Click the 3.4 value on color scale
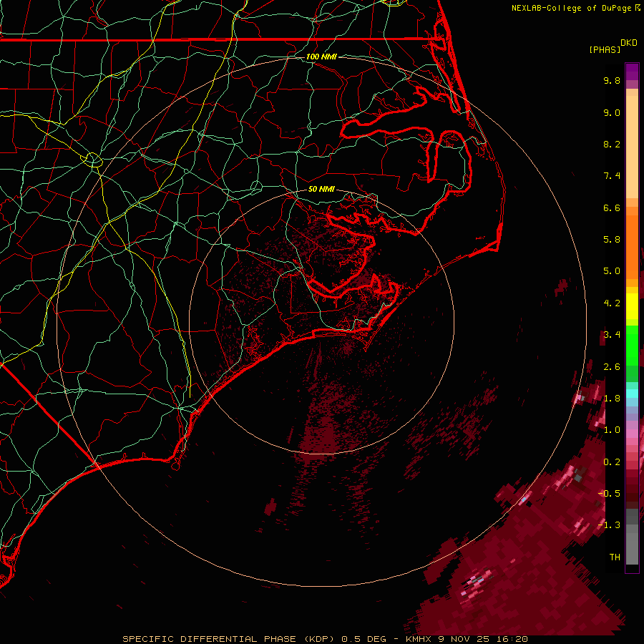 (x=612, y=335)
